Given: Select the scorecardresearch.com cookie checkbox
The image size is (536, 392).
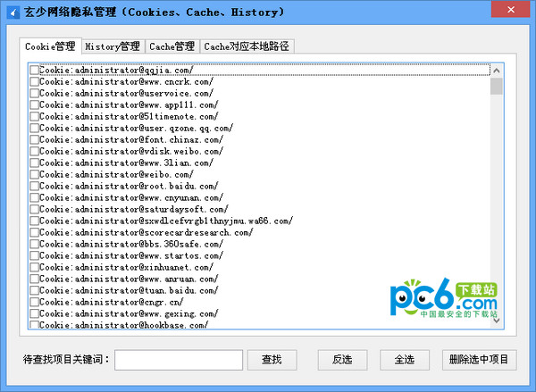Looking at the screenshot, I should (34, 232).
